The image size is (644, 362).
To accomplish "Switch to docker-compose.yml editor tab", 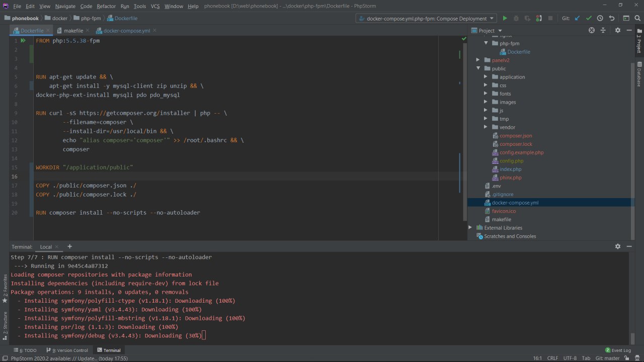I will pyautogui.click(x=127, y=31).
